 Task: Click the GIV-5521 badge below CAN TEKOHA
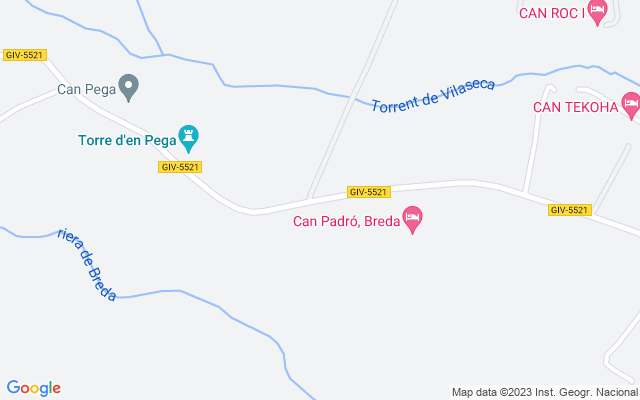coord(570,210)
